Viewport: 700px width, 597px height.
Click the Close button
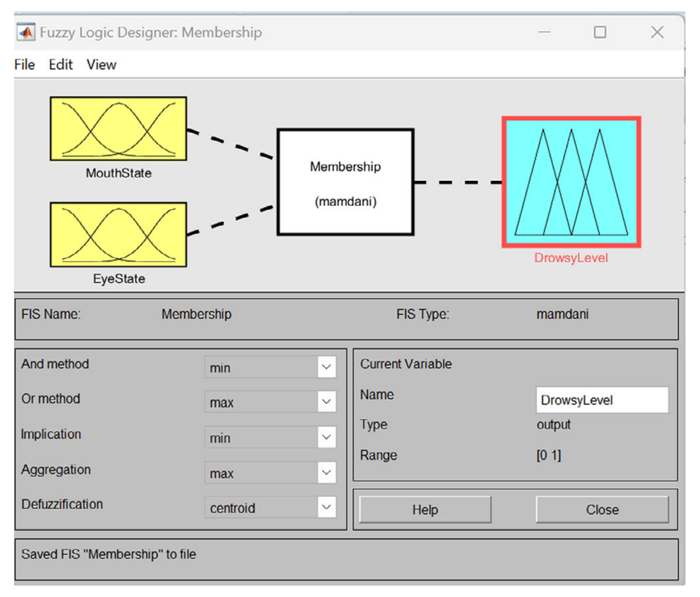pyautogui.click(x=603, y=509)
